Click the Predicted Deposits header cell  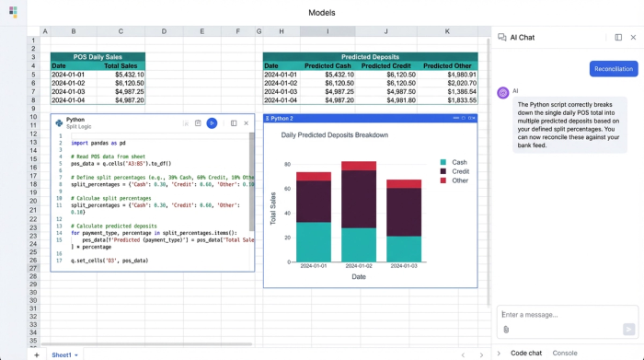pos(370,57)
